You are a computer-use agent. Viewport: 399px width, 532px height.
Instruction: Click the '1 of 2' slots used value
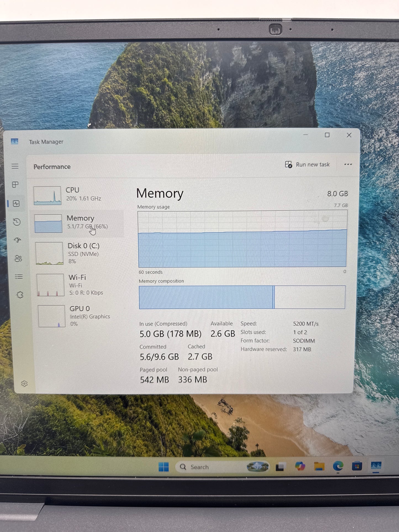point(300,332)
